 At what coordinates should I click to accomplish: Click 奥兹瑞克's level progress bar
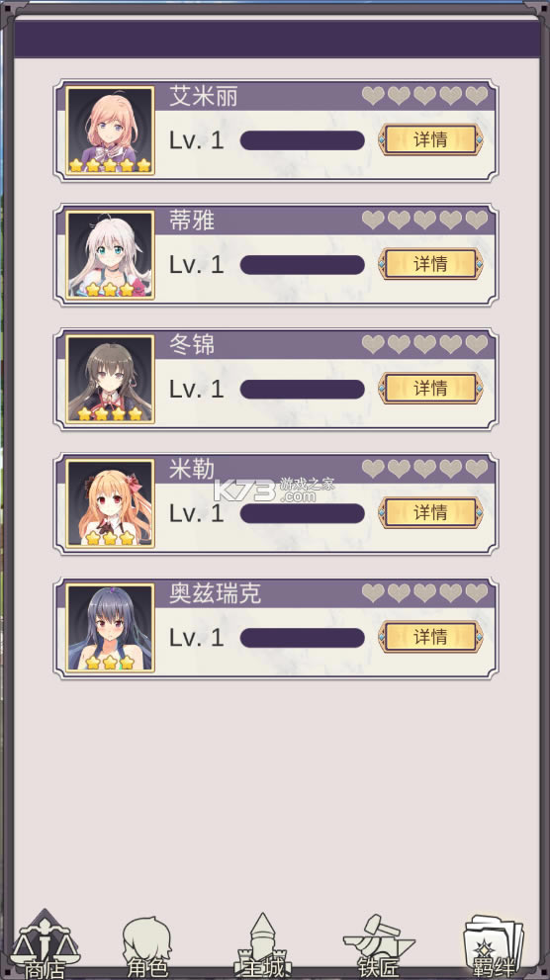pos(303,638)
